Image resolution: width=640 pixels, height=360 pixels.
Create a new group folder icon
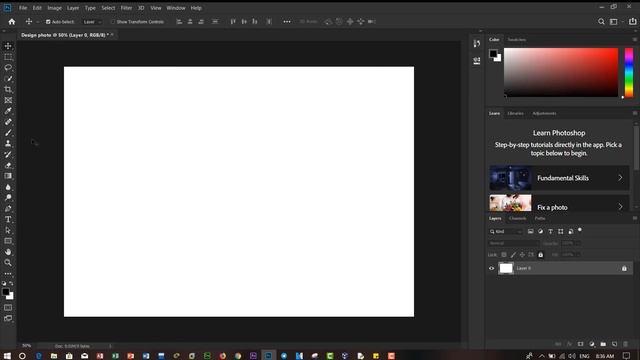coord(603,344)
